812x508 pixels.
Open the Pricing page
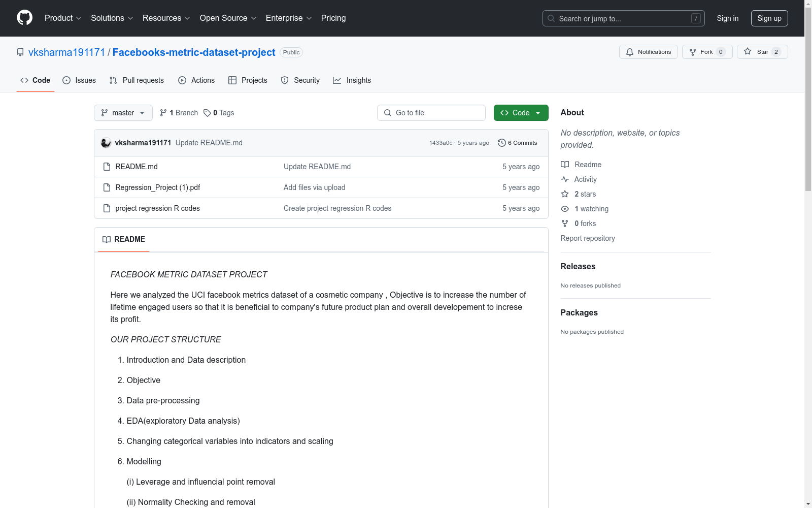[333, 18]
